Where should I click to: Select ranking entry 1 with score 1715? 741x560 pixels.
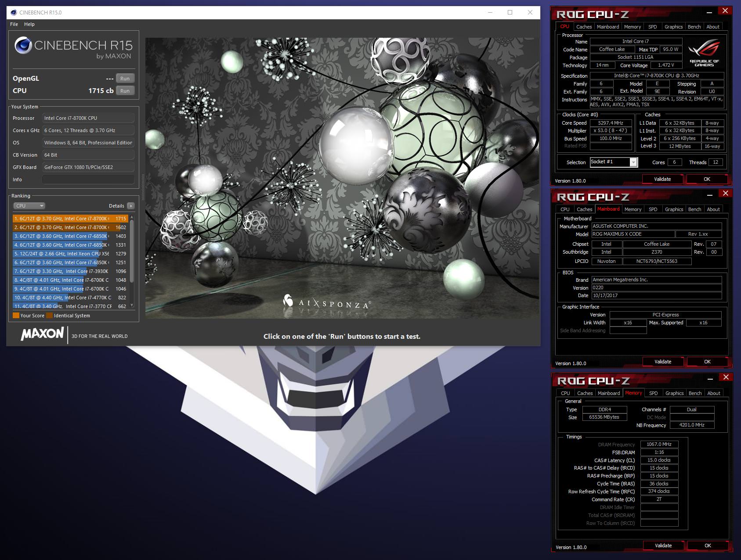70,219
